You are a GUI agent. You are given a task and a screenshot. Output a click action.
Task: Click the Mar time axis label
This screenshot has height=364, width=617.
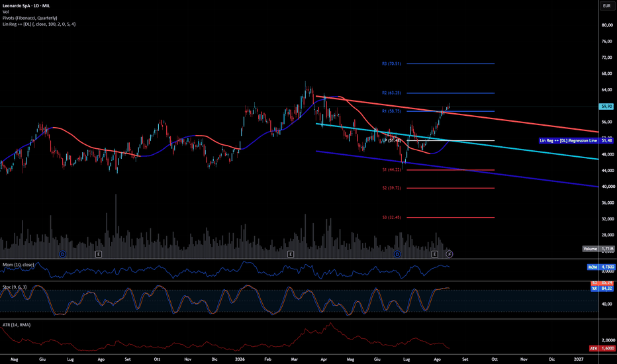pyautogui.click(x=295, y=359)
